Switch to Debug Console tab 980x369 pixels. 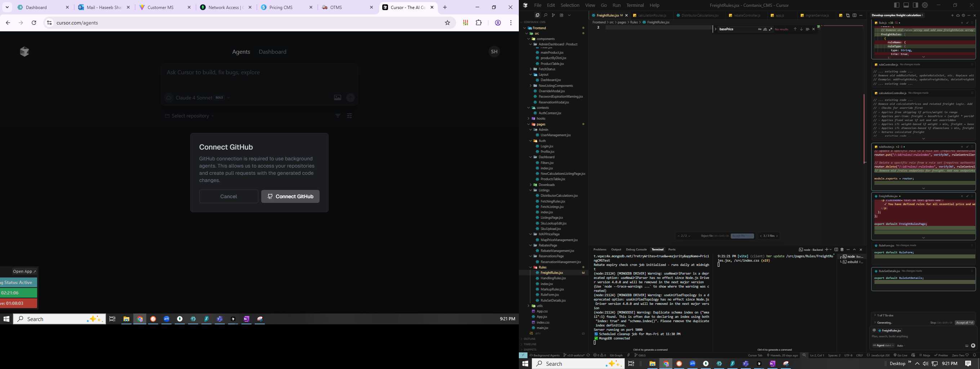pyautogui.click(x=636, y=250)
